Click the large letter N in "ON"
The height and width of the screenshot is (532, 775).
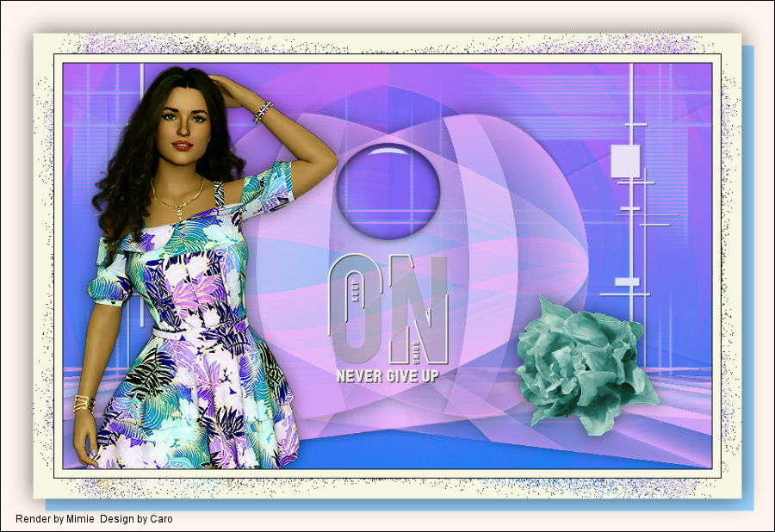coord(419,308)
